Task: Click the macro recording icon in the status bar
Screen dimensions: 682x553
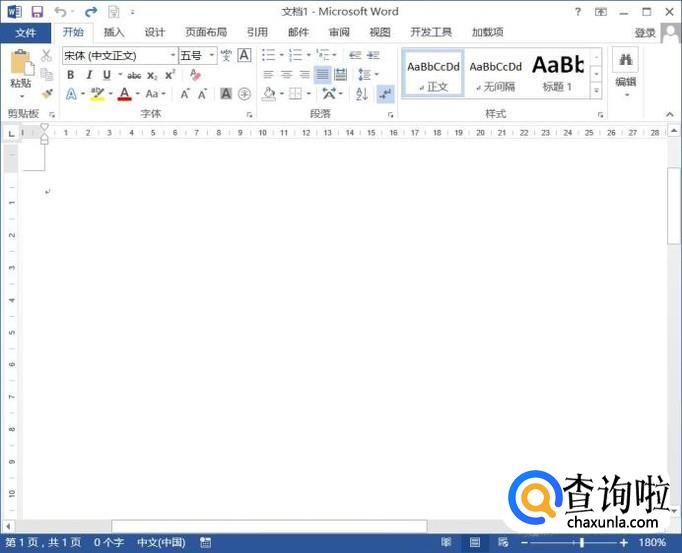Action: coord(205,542)
